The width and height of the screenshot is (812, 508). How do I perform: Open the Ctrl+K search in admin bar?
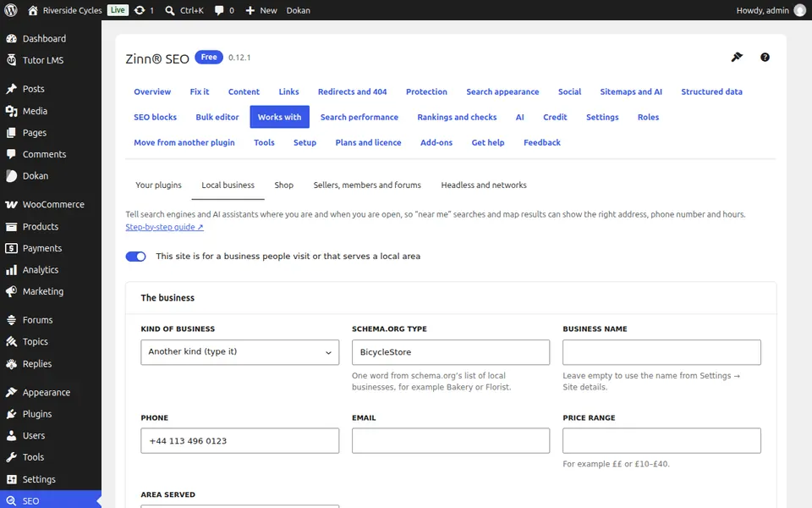tap(184, 10)
